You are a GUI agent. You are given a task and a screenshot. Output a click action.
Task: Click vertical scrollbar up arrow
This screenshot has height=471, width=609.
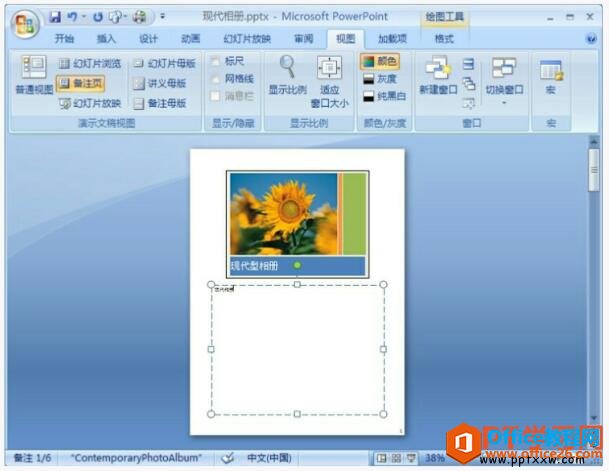pyautogui.click(x=593, y=142)
